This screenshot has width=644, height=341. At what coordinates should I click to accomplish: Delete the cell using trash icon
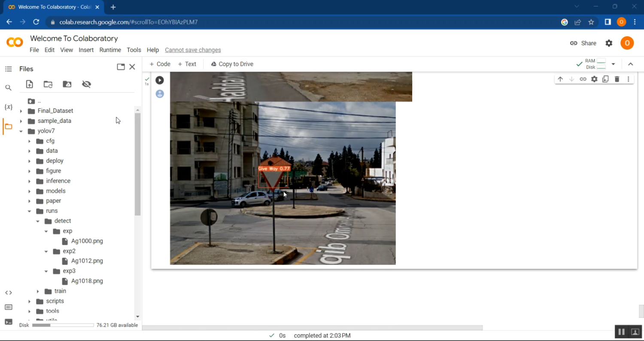[x=617, y=79]
